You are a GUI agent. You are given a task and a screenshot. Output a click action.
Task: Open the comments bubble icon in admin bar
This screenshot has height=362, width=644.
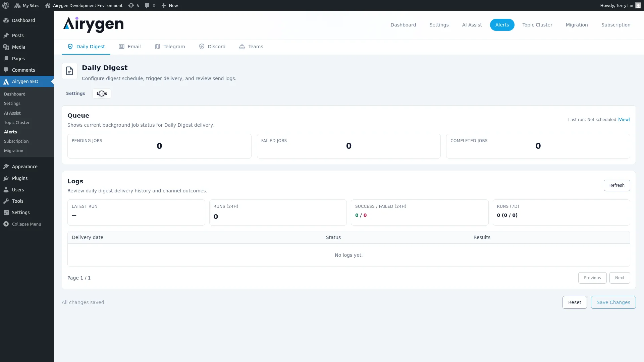point(147,5)
